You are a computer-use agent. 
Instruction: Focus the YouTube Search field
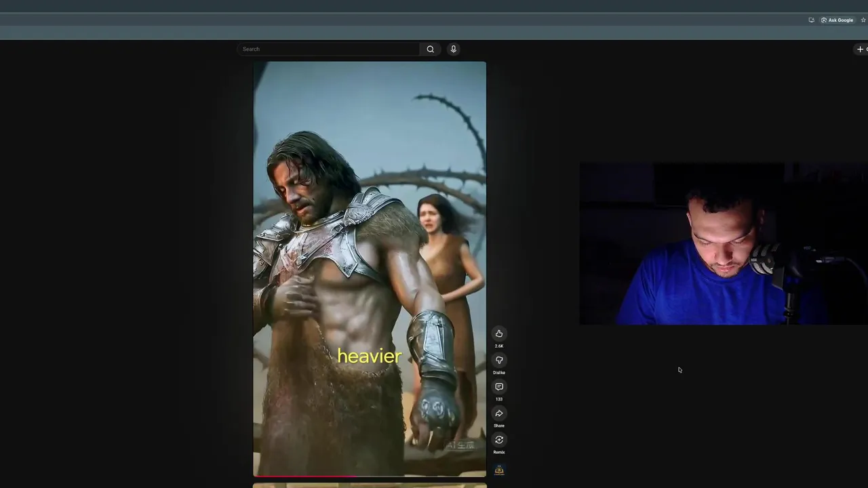click(329, 49)
